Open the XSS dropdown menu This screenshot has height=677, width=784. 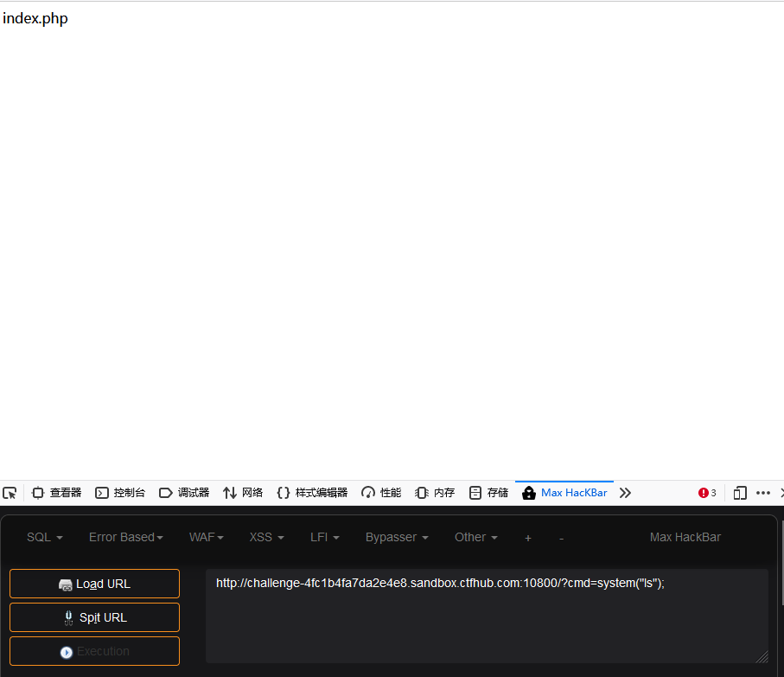point(266,538)
